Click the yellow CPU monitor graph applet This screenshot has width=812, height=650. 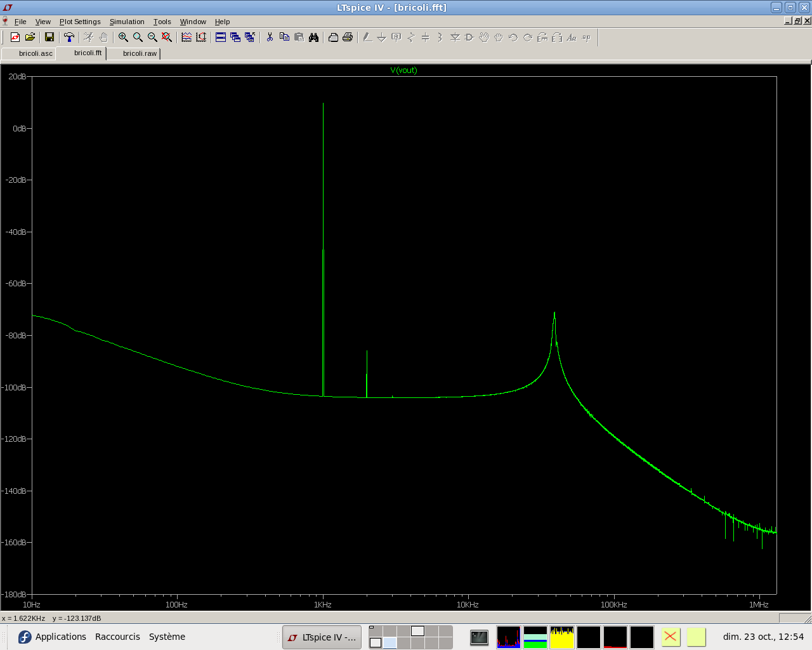tap(562, 637)
